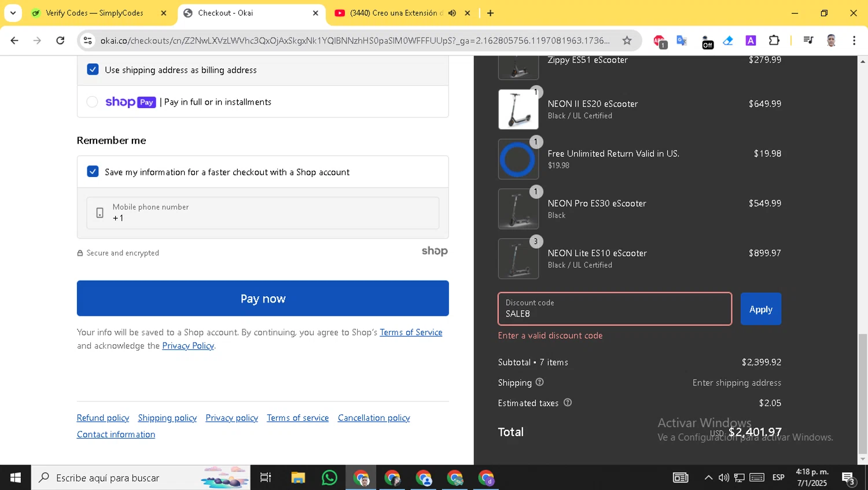Click the Discount code input field

tap(615, 309)
